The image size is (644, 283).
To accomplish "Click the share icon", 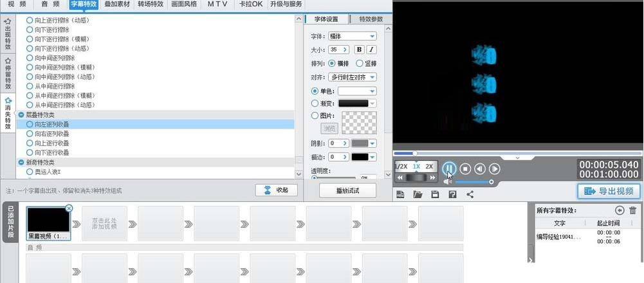I will pos(470,194).
